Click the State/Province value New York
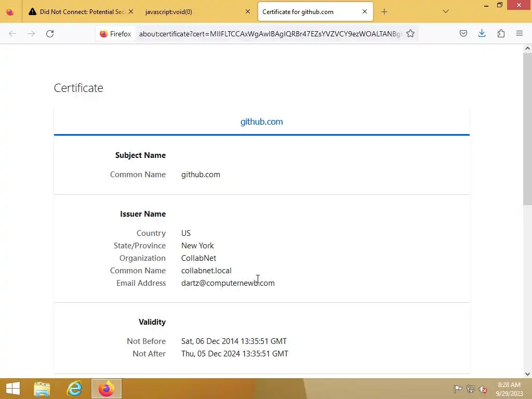Viewport: 532px width, 399px height. (x=197, y=246)
